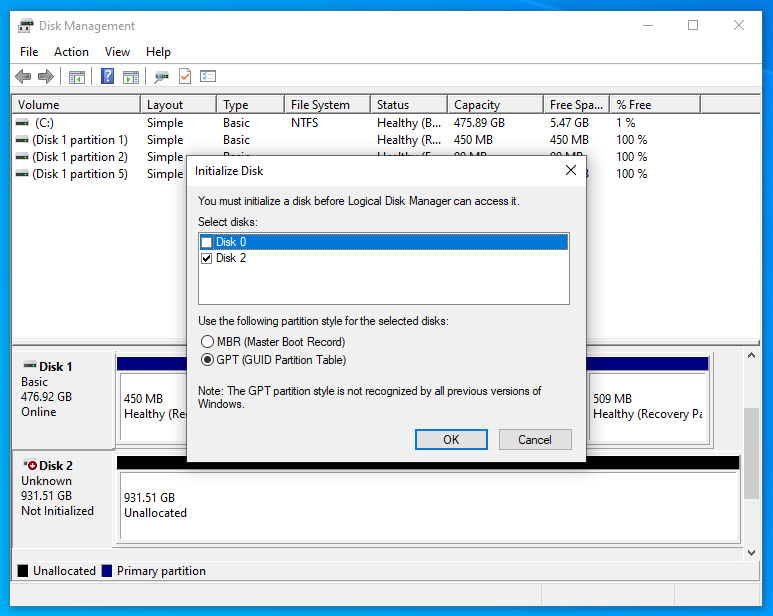Click the disk pane vertical scrollbar thumb
This screenshot has height=616, width=773.
pyautogui.click(x=751, y=453)
